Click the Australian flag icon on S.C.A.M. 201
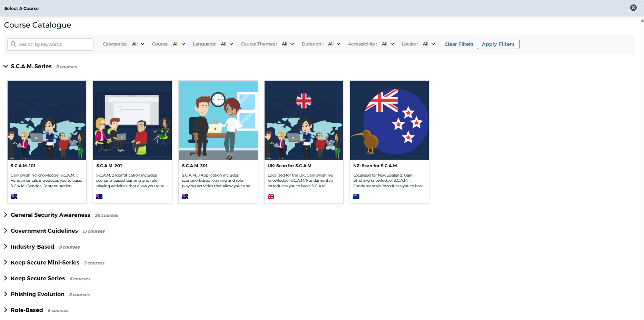The height and width of the screenshot is (320, 644). (x=99, y=197)
